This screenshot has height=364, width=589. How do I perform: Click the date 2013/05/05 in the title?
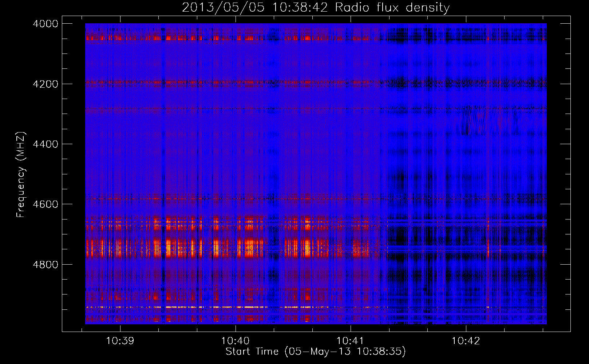coord(223,8)
